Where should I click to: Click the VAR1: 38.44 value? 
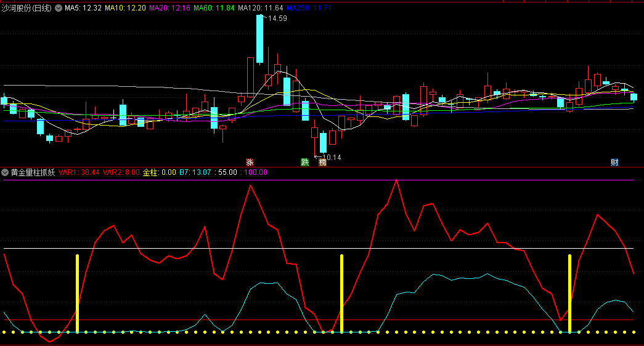click(79, 172)
